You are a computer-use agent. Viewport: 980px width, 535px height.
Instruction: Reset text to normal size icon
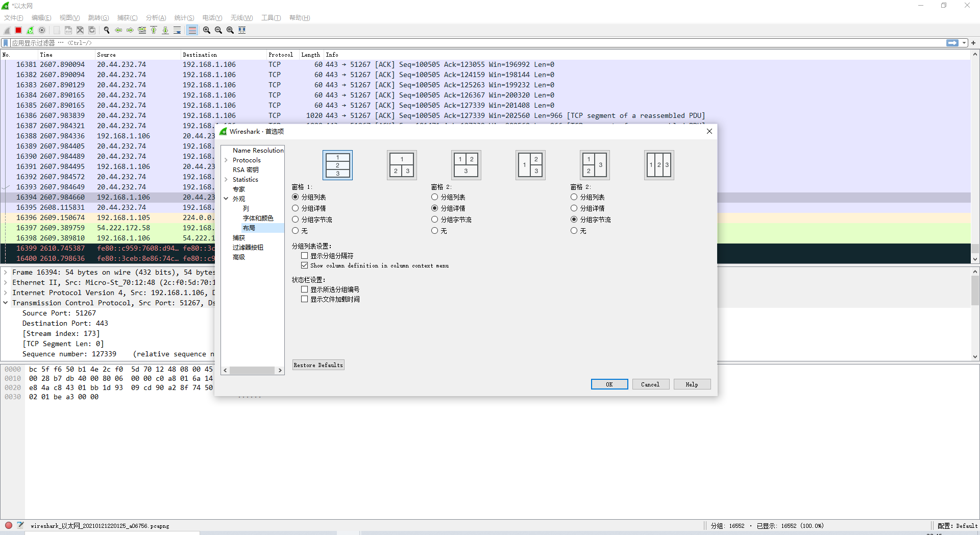point(230,30)
